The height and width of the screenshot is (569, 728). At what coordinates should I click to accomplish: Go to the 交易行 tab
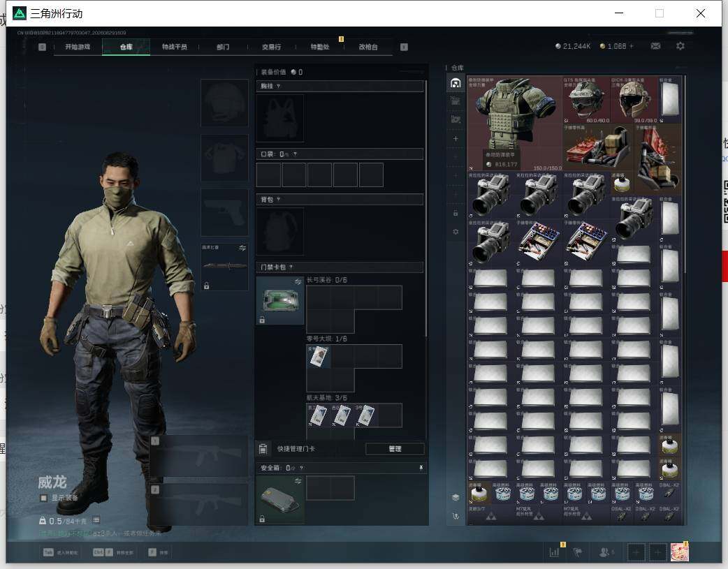[271, 47]
